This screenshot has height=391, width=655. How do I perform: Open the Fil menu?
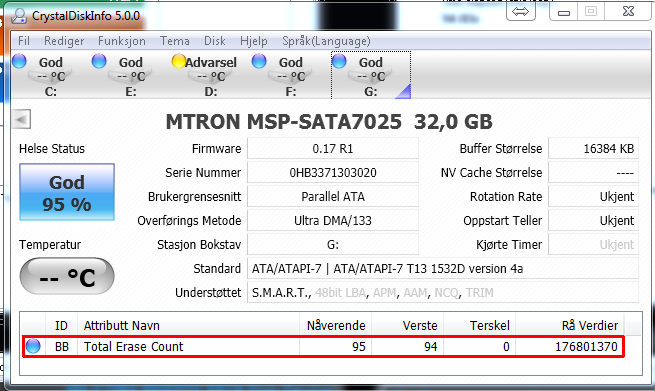pos(24,41)
